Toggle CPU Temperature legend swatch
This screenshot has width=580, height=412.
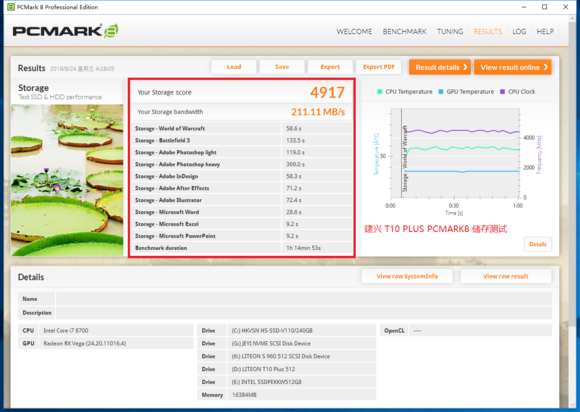click(380, 92)
